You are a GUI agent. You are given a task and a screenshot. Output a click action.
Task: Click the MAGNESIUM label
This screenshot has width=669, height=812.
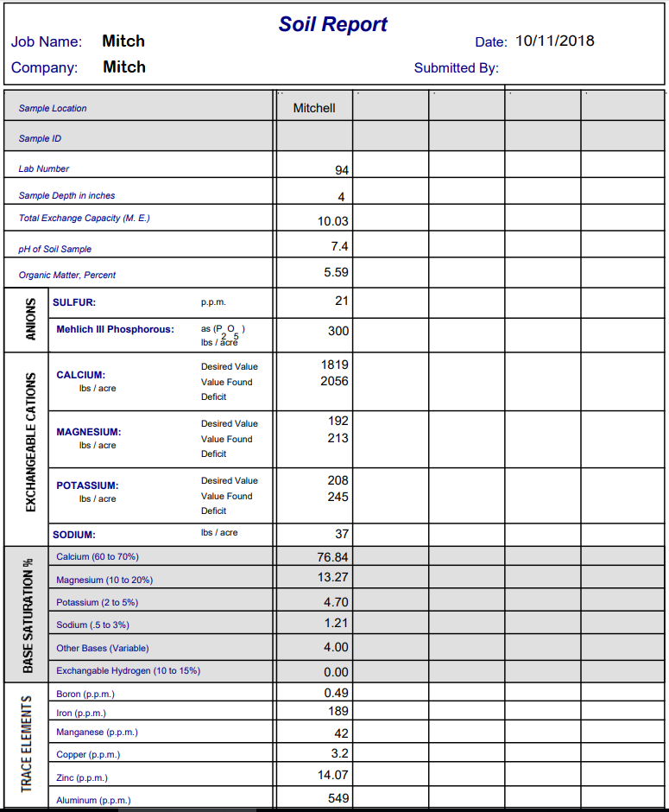point(88,432)
